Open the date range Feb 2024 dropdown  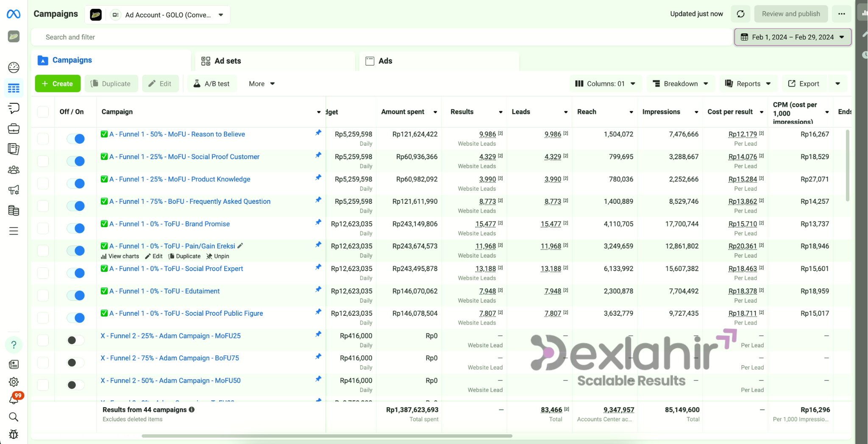click(x=793, y=37)
